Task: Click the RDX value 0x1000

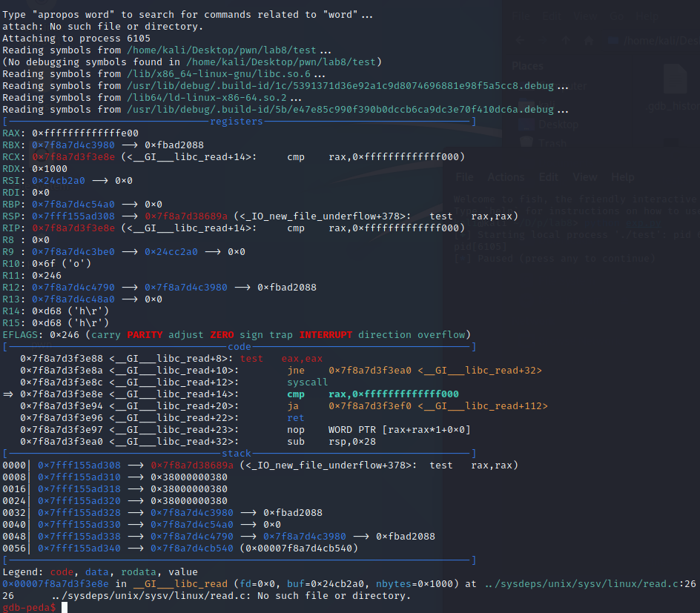Action: coord(50,169)
